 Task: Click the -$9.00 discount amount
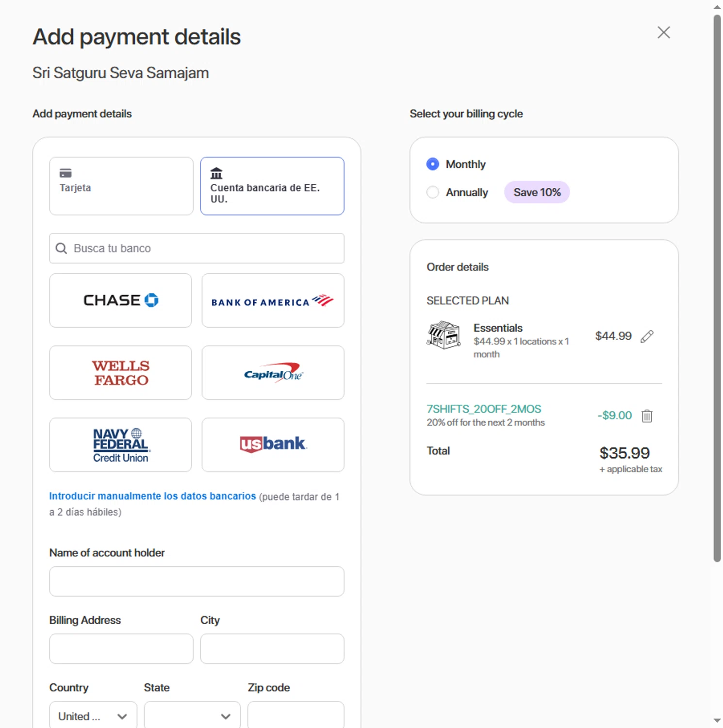(614, 415)
